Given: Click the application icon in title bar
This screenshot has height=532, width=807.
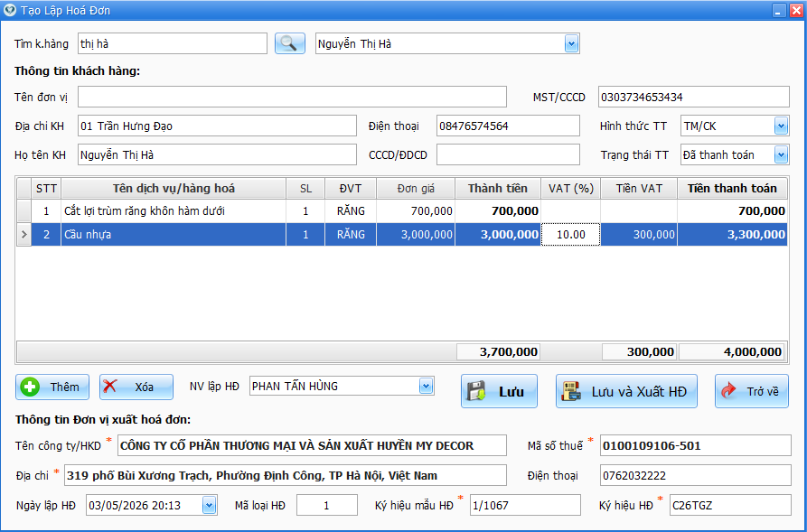Looking at the screenshot, I should click(9, 10).
